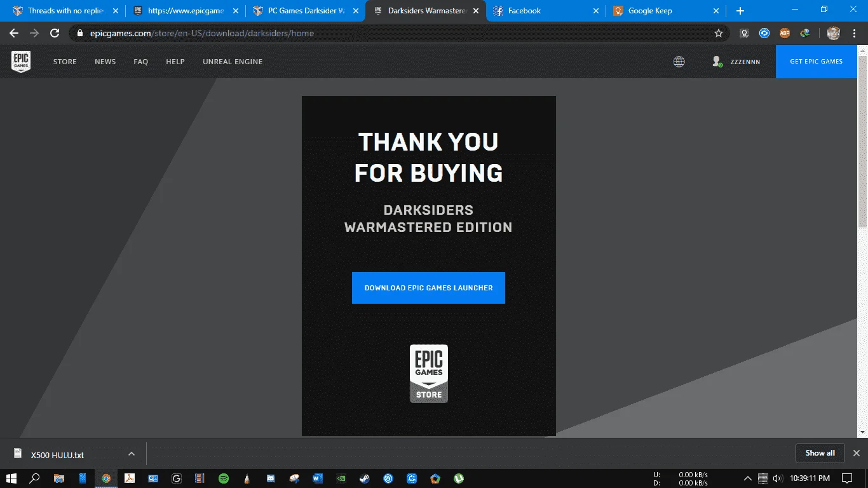Bookmark this page with the star icon
868x488 pixels.
click(719, 33)
